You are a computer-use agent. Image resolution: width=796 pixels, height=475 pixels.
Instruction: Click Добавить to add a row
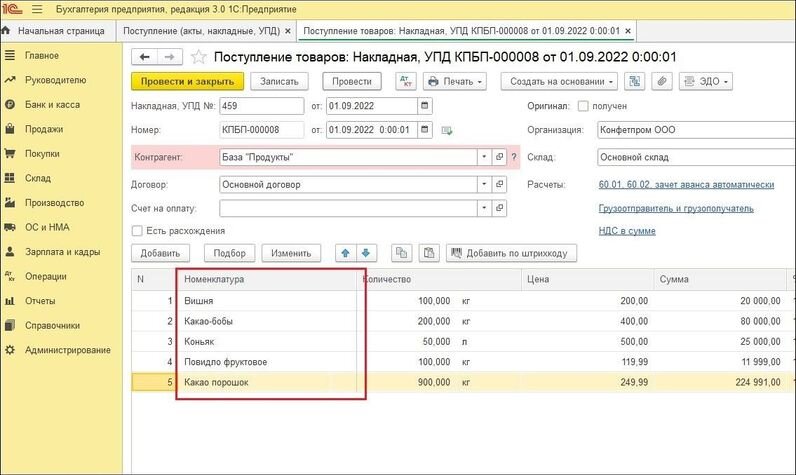coord(160,253)
